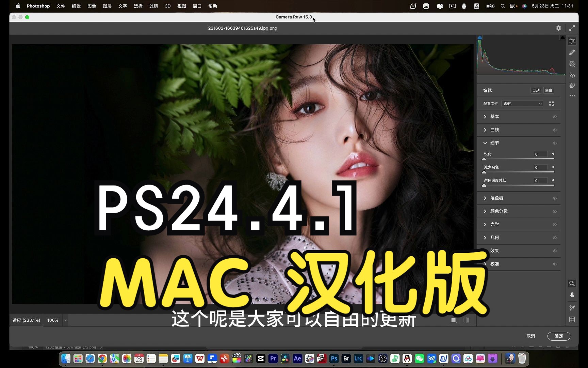The width and height of the screenshot is (588, 368).
Task: Open the 配置文件 颜色 dropdown
Action: tap(522, 104)
